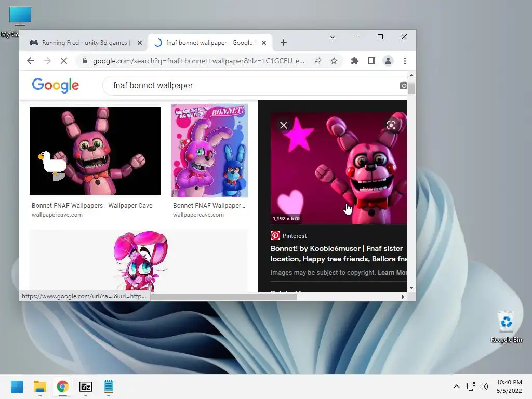Click the large pink Bonnet preview image
The height and width of the screenshot is (399, 532).
click(x=339, y=168)
